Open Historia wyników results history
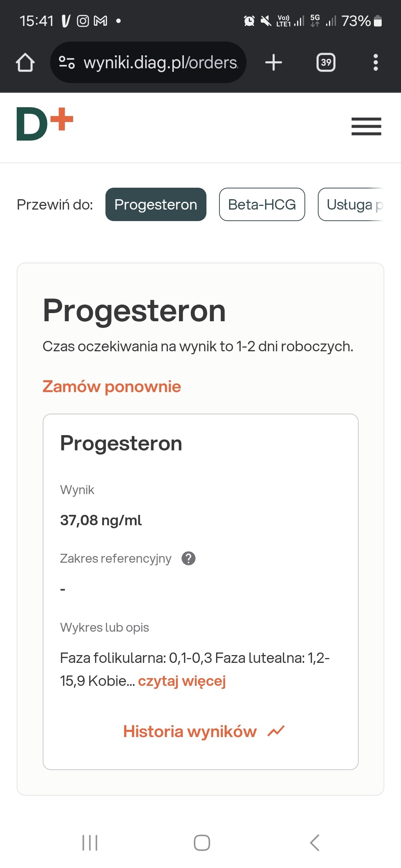401x868 pixels. click(190, 731)
